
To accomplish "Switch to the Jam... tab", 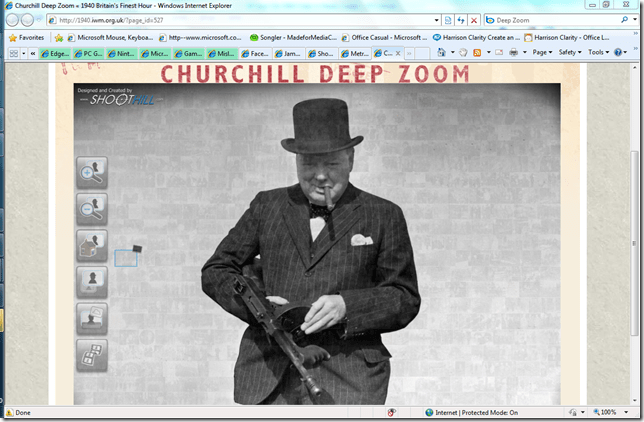I will (289, 53).
